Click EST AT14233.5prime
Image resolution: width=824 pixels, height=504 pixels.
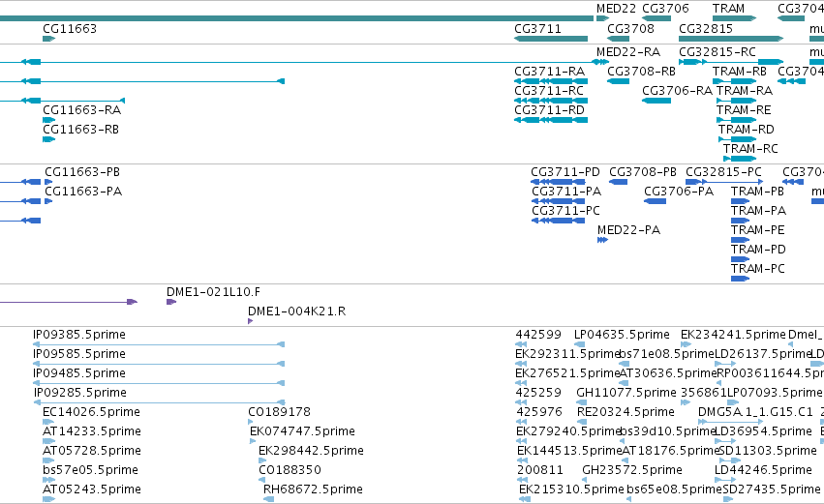(92, 432)
